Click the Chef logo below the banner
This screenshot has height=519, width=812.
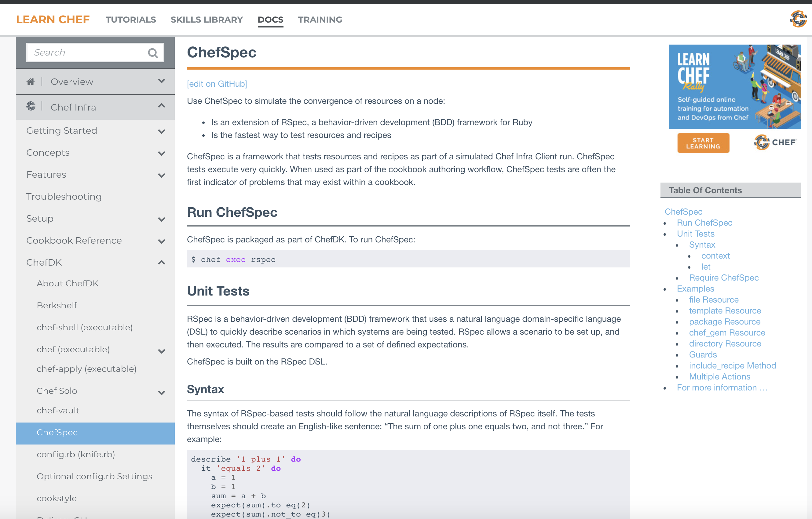click(x=775, y=142)
